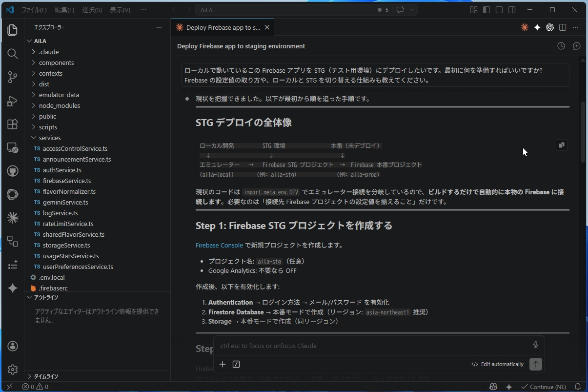Open the Manage gear in the activity bar

13,370
